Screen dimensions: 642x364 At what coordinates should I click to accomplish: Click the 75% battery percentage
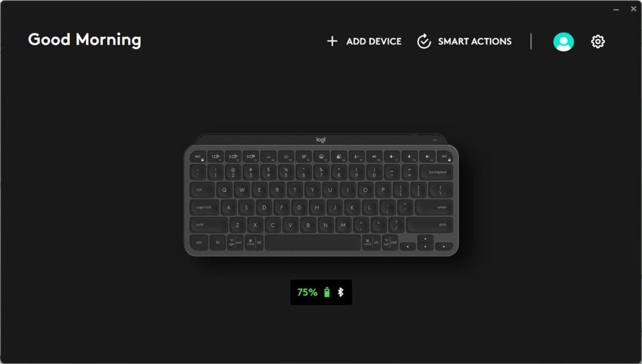pos(307,292)
